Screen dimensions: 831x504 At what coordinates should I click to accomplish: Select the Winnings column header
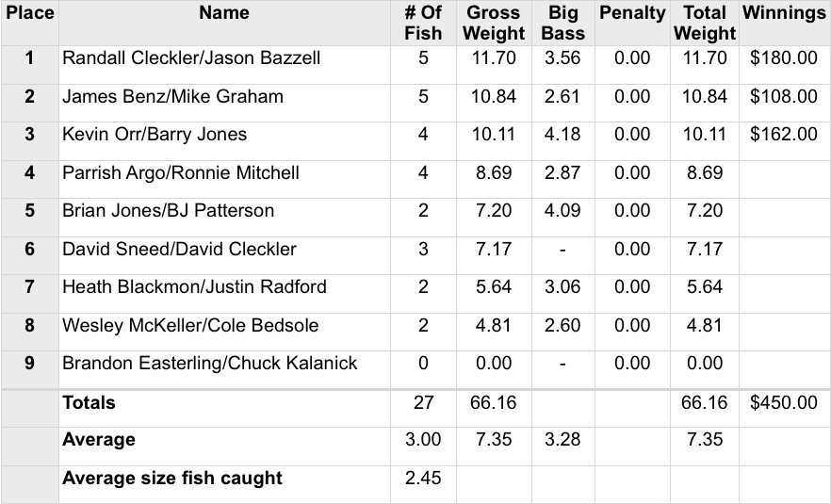coord(784,13)
